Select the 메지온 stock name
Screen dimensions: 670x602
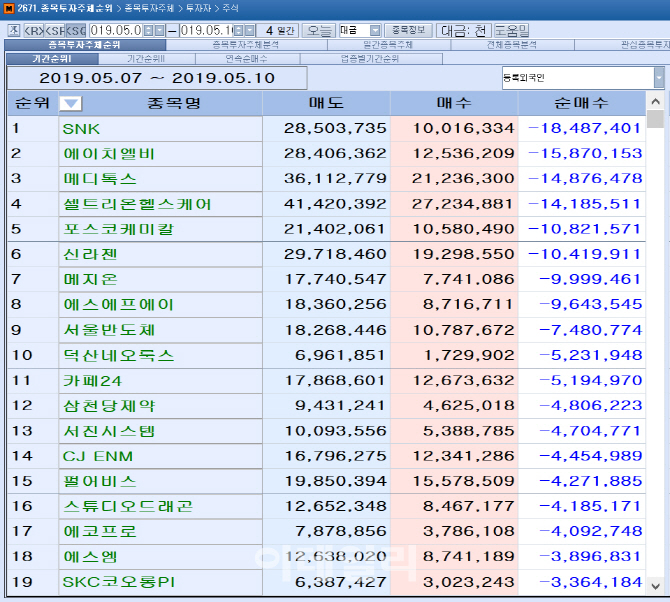pyautogui.click(x=90, y=280)
